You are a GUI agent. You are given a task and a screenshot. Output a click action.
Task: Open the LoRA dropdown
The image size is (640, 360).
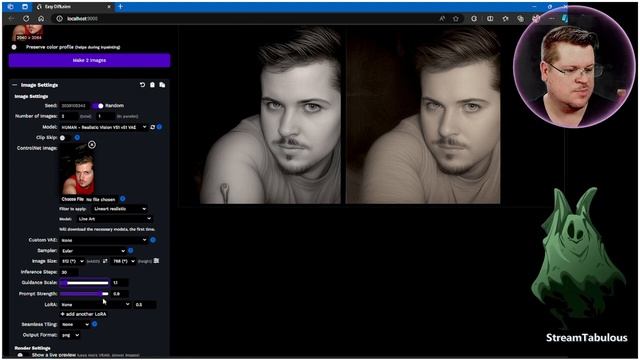[95, 304]
